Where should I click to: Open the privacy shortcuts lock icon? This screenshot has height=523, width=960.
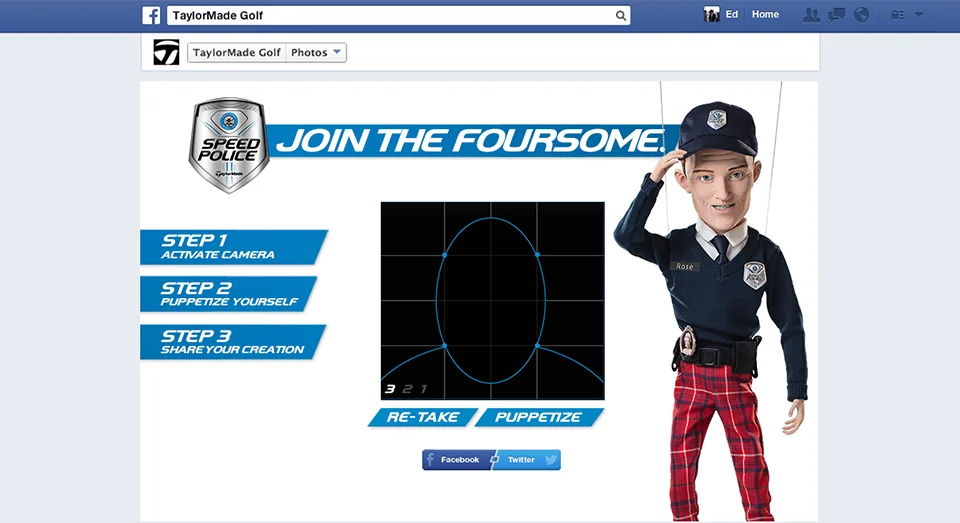pyautogui.click(x=898, y=15)
